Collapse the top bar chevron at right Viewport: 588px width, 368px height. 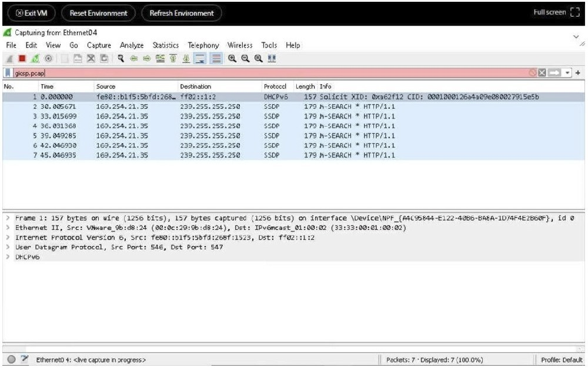tap(576, 37)
